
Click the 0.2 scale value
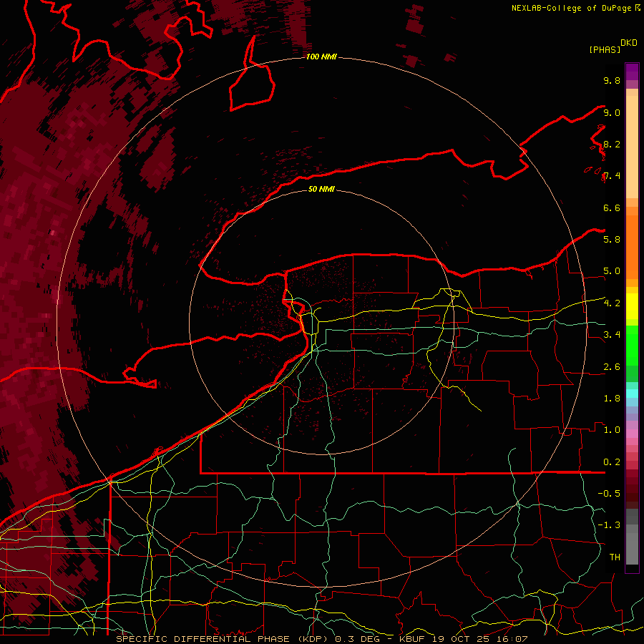click(612, 462)
